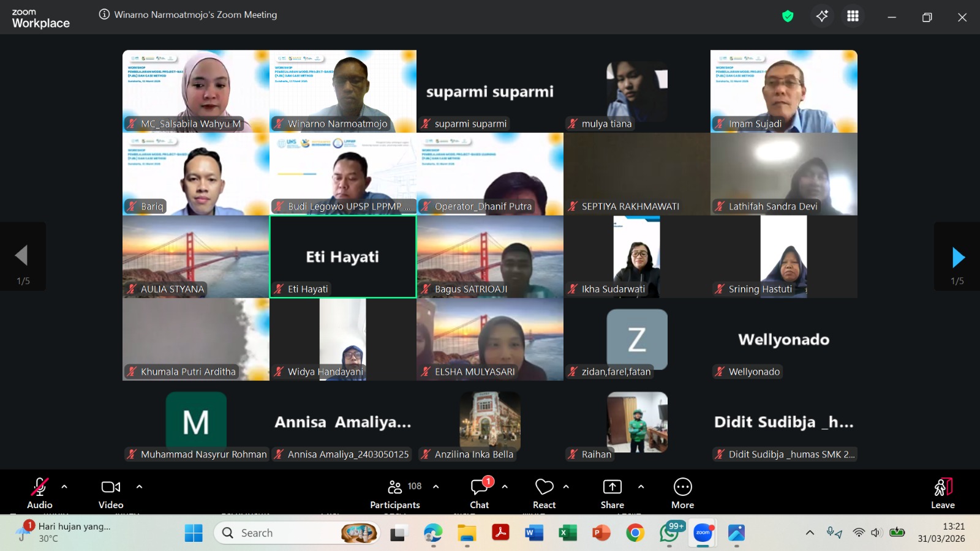Screen dimensions: 980x551
Task: Click the meeting info icon
Action: [104, 15]
